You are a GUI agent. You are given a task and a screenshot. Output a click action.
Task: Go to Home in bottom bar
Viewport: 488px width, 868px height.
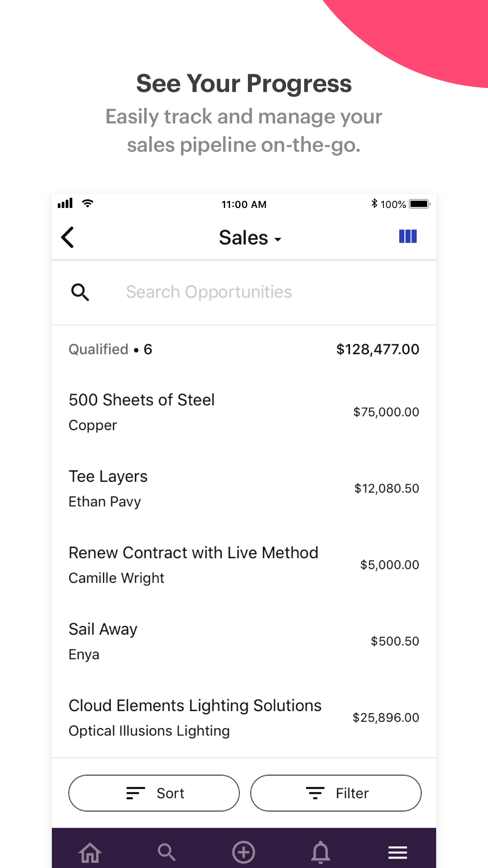click(90, 852)
